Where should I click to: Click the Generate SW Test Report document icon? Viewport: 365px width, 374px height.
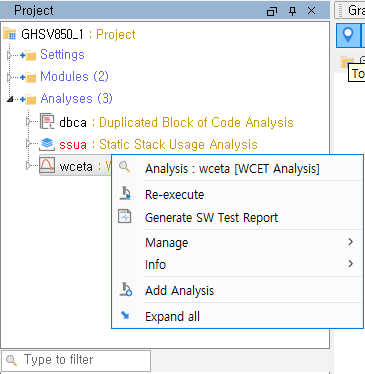pos(125,217)
